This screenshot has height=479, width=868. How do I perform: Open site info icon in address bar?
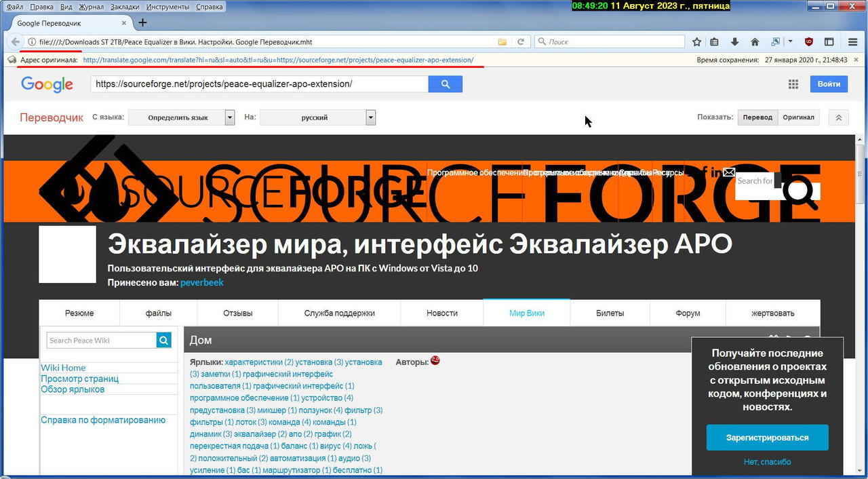tap(32, 42)
